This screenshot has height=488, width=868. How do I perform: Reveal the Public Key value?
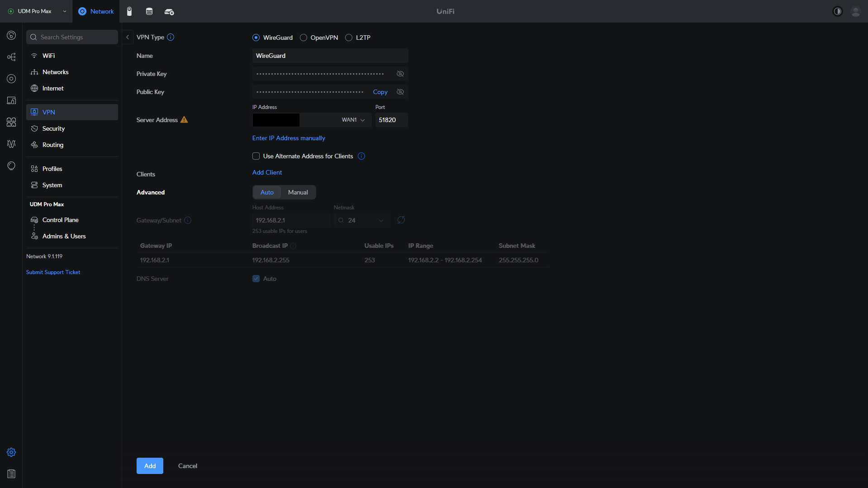point(400,92)
